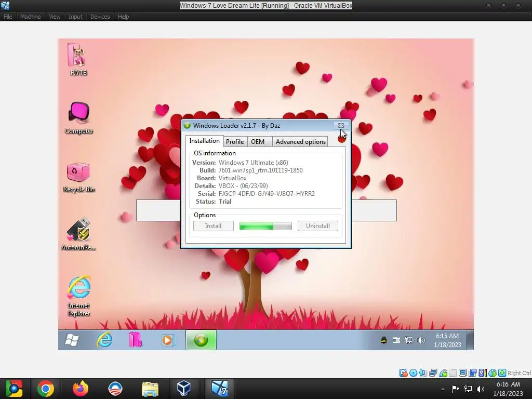The height and width of the screenshot is (399, 532).
Task: Open the pink folder on the guest taskbar
Action: (x=135, y=340)
